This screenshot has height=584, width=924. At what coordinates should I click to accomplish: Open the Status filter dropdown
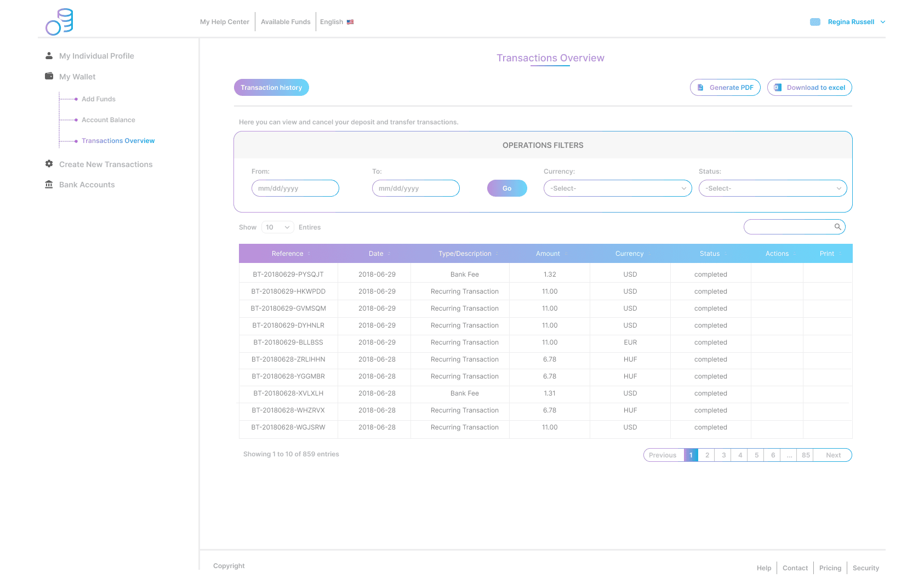(x=772, y=188)
